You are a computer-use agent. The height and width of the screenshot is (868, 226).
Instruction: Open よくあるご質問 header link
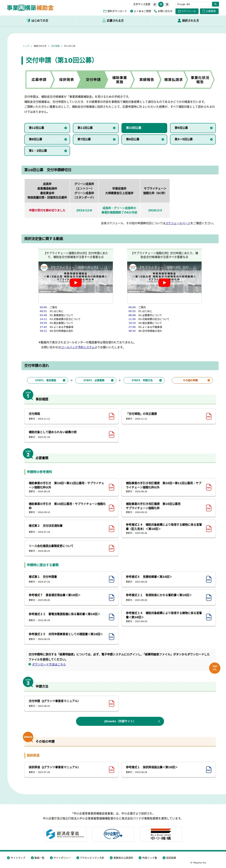tap(141, 11)
